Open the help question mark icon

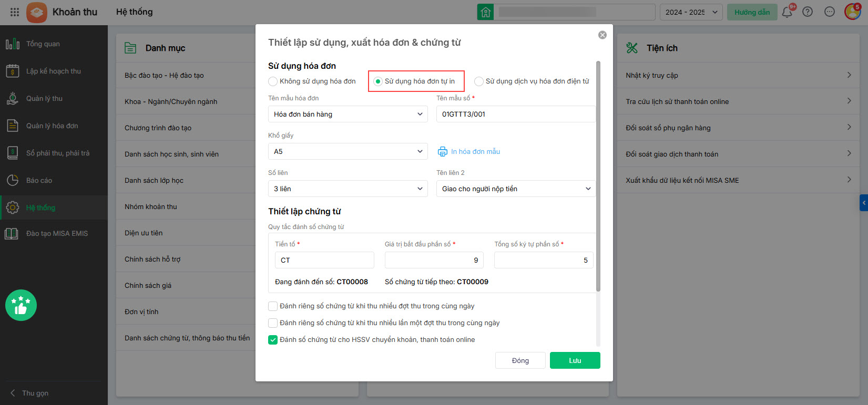(x=808, y=12)
